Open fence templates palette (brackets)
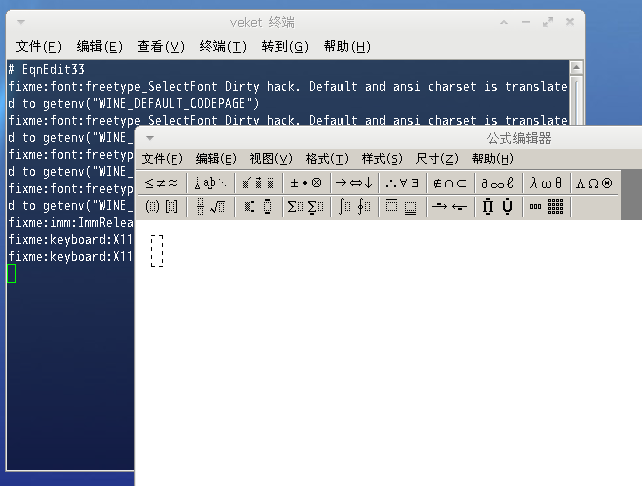642x486 pixels. 162,207
